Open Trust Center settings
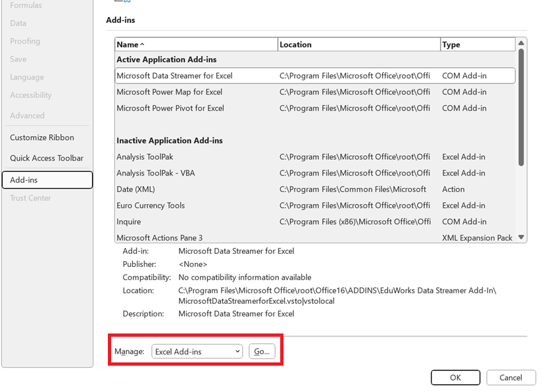The image size is (542, 392). coord(30,198)
